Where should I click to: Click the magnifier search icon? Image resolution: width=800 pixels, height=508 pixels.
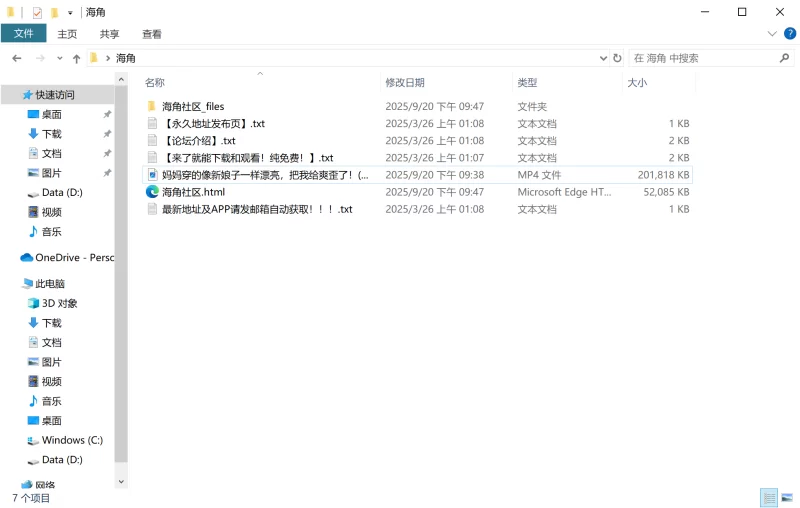tap(785, 58)
